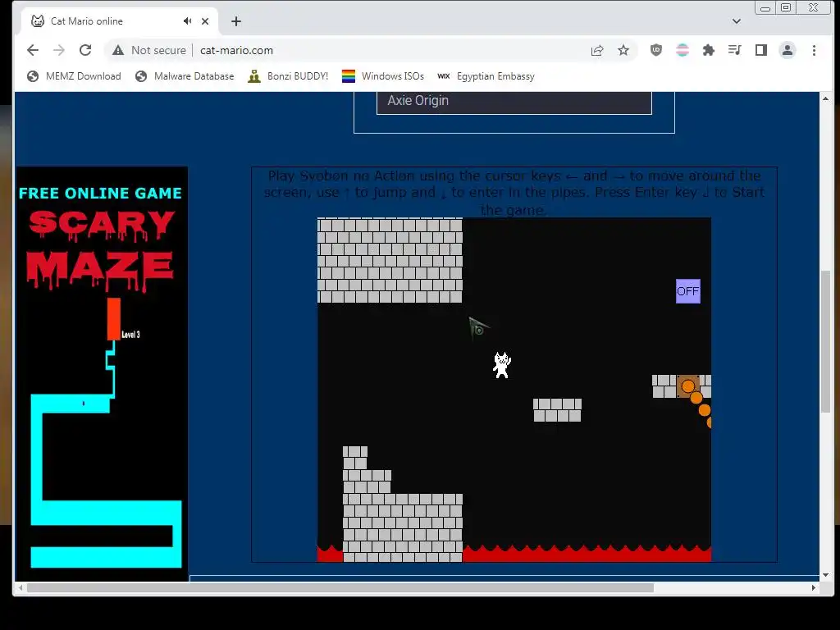
Task: Click the Malware Database globe favicon
Action: (x=141, y=76)
